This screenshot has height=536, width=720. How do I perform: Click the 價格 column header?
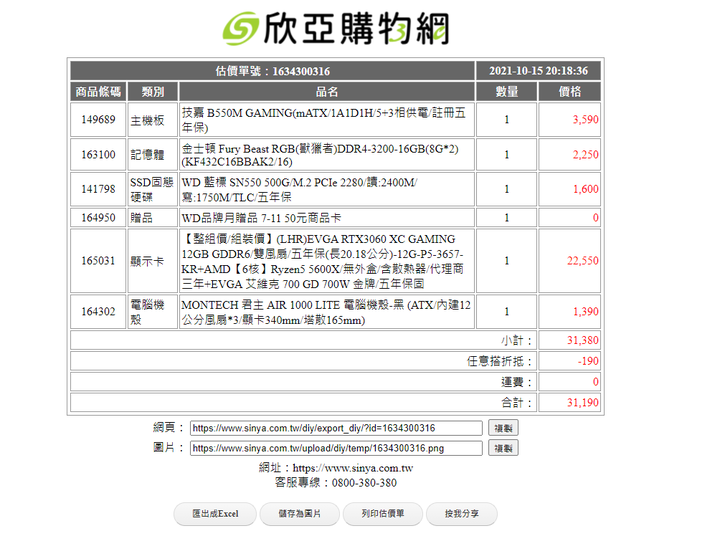(x=569, y=92)
